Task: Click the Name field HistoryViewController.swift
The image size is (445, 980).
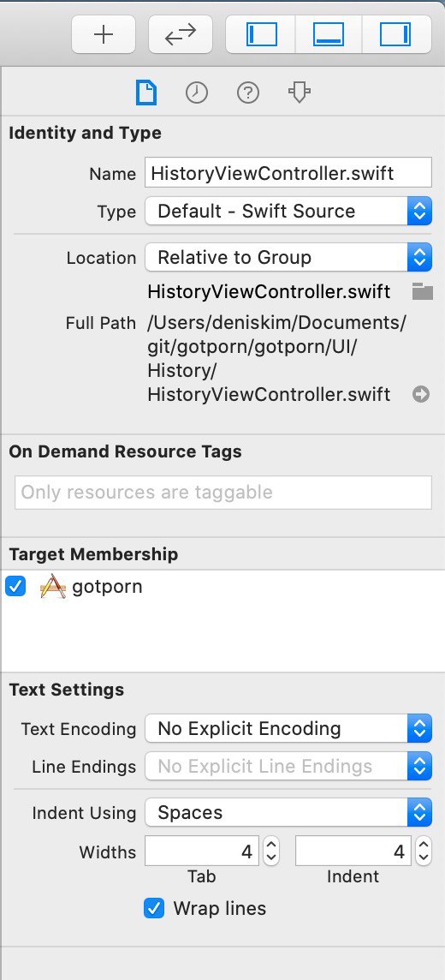Action: pyautogui.click(x=288, y=172)
